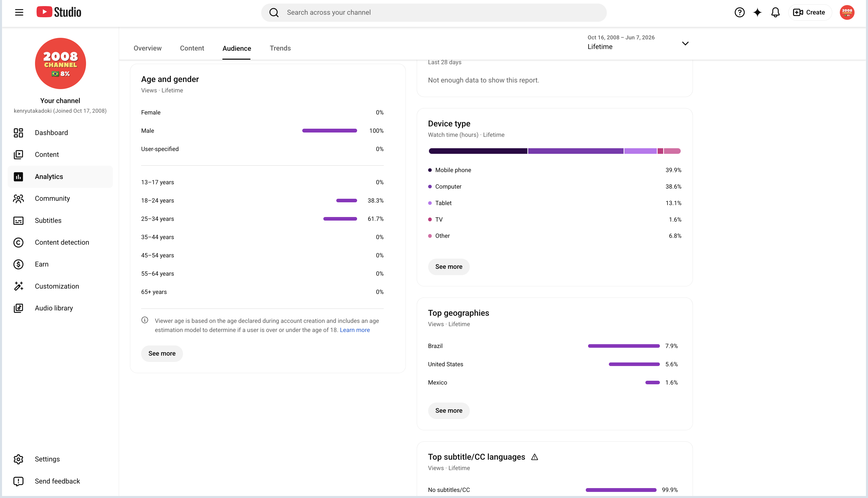The height and width of the screenshot is (498, 868).
Task: Switch to the Overview tab
Action: [x=147, y=48]
